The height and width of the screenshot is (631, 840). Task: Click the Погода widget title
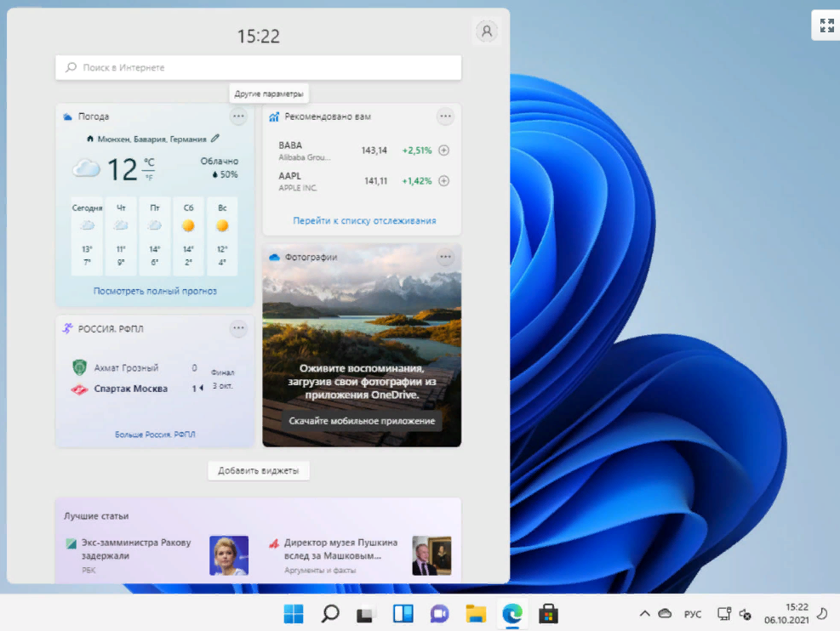pyautogui.click(x=94, y=117)
